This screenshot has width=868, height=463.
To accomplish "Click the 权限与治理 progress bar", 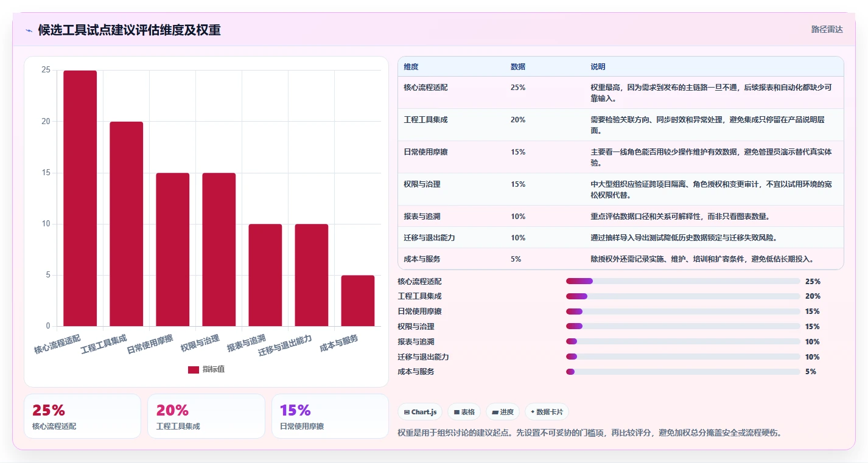I will 683,326.
